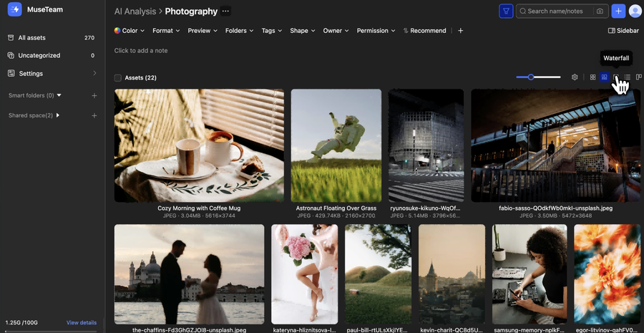644x333 pixels.
Task: Switch to list view icon
Action: point(628,77)
